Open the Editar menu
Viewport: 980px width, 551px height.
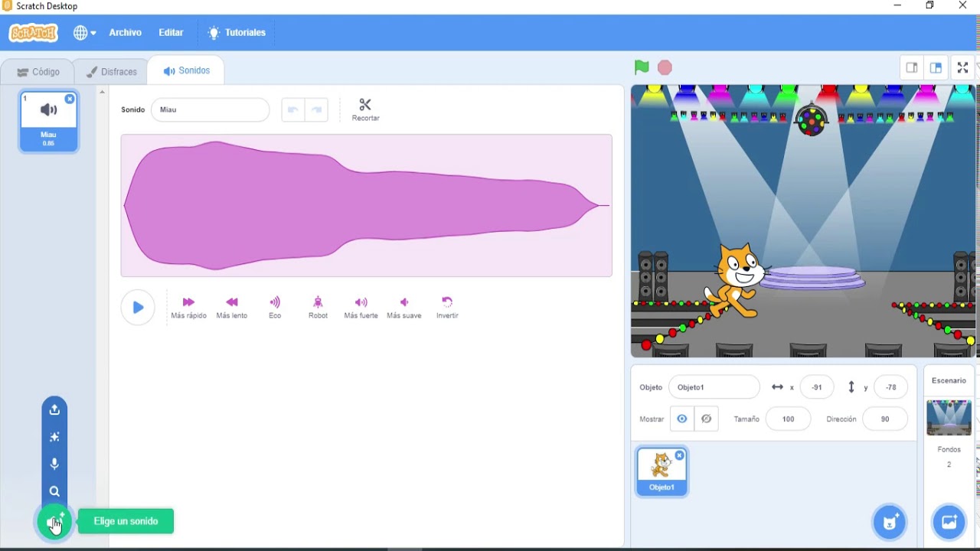(171, 33)
